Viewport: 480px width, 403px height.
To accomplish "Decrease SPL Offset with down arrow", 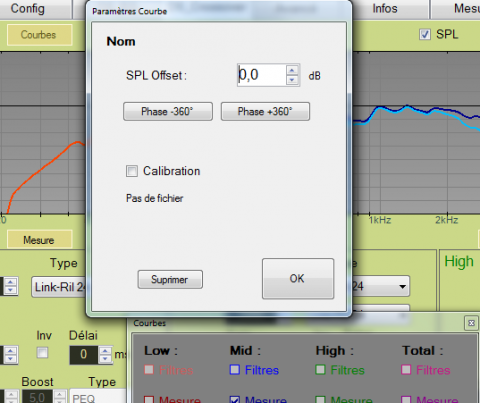I will [x=292, y=80].
